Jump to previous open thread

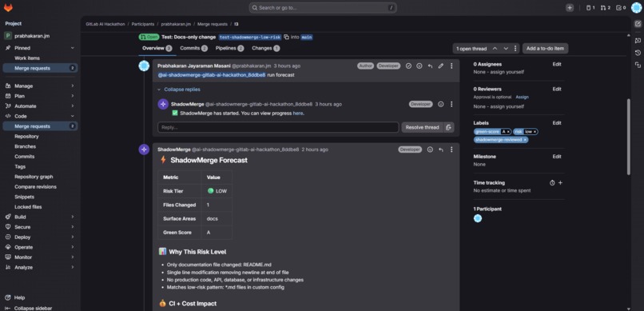(x=495, y=49)
